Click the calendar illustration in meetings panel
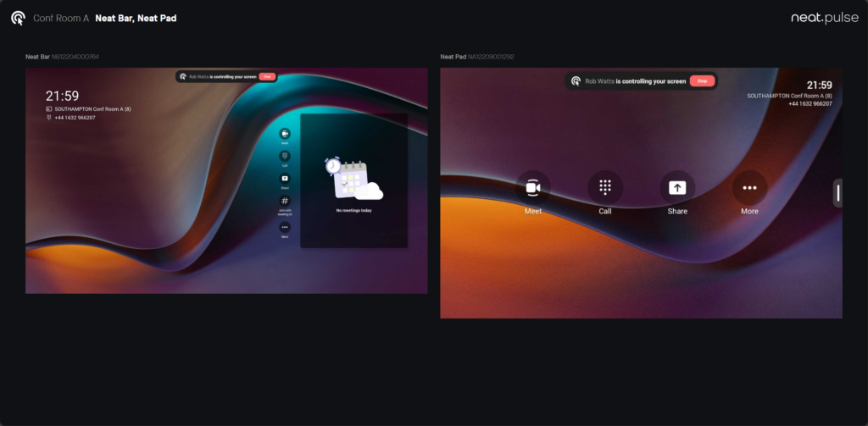The width and height of the screenshot is (868, 426). coord(353,179)
